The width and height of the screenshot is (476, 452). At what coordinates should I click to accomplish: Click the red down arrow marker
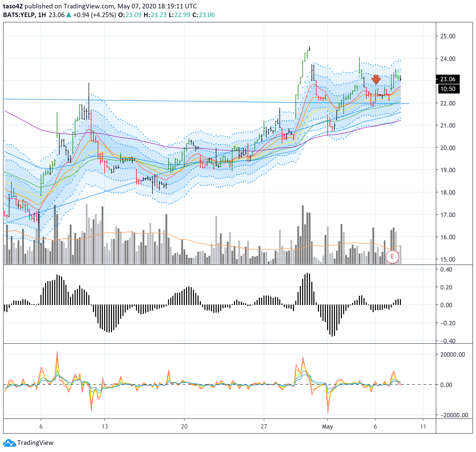tap(376, 79)
